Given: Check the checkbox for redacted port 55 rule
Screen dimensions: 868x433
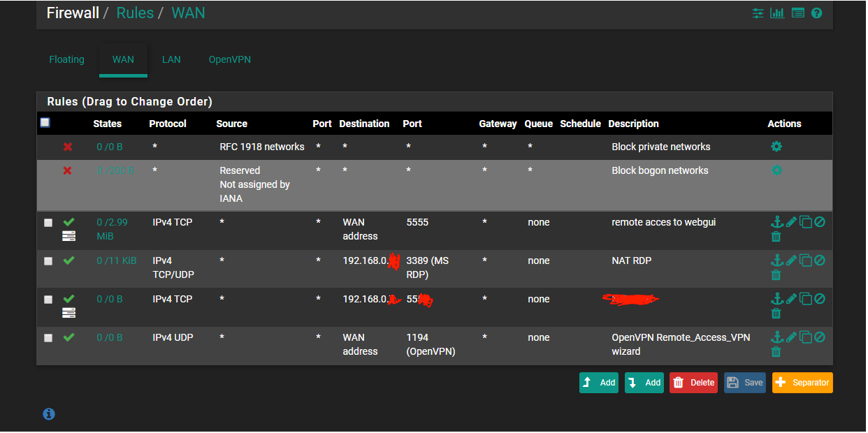Looking at the screenshot, I should [x=48, y=300].
